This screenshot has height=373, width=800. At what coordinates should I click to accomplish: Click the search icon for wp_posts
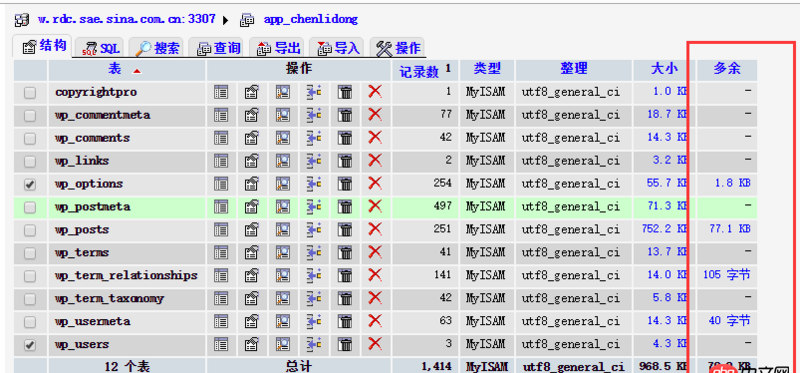point(283,230)
